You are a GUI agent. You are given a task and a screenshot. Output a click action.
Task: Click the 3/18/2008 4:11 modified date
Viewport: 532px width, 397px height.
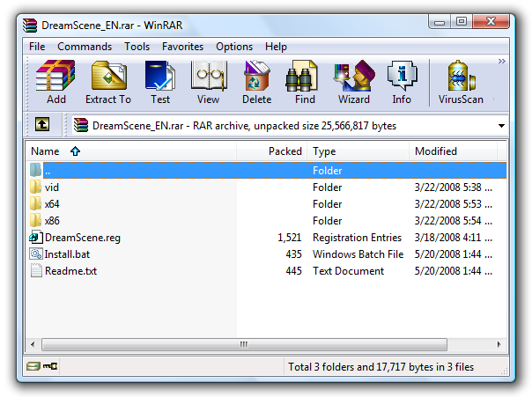click(x=453, y=238)
